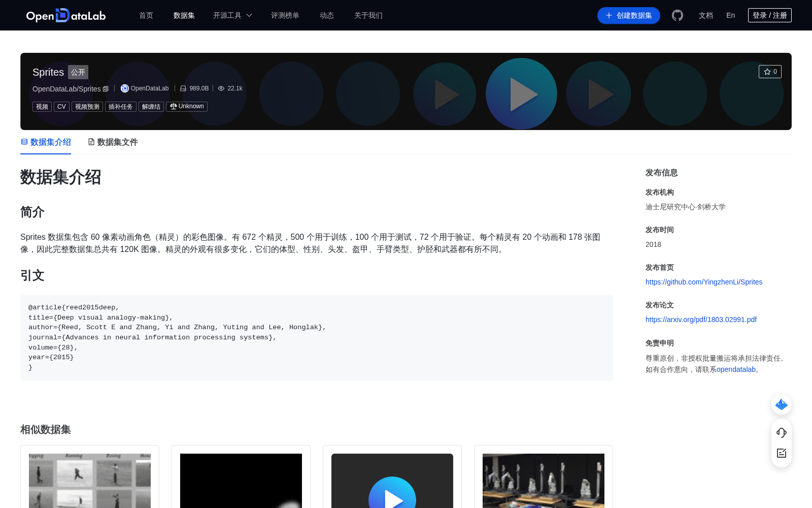812x508 pixels.
Task: Click the 迪士尼研究中心·剑桥大学 text
Action: [x=686, y=207]
